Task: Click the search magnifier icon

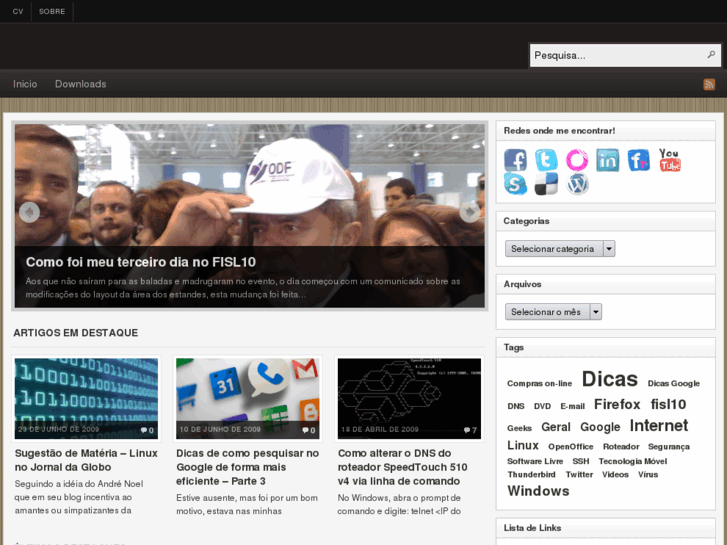Action: (x=711, y=56)
